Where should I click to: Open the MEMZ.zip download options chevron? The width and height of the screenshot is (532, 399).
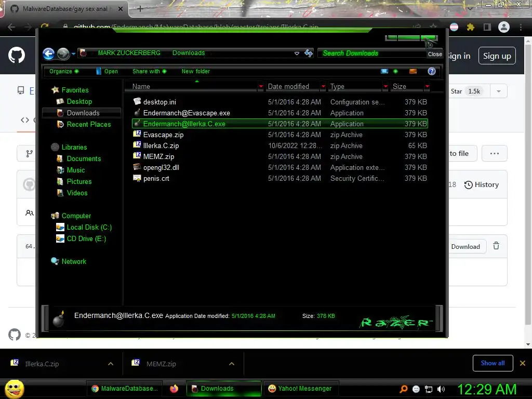tap(232, 364)
